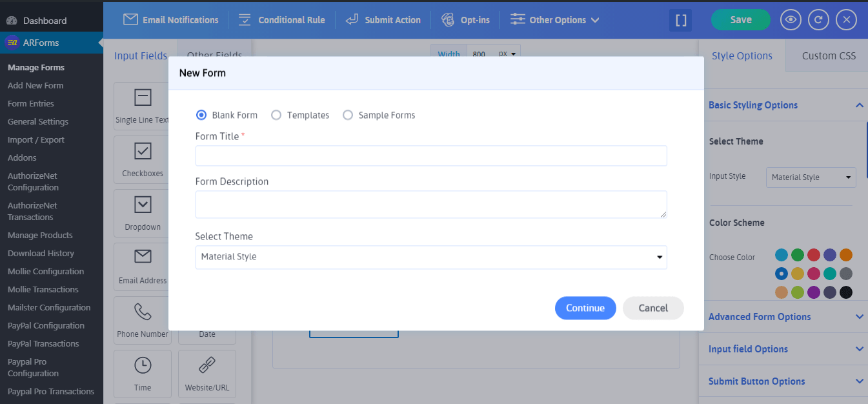Open Add New Form in sidebar
Viewport: 868px width, 404px height.
point(35,85)
